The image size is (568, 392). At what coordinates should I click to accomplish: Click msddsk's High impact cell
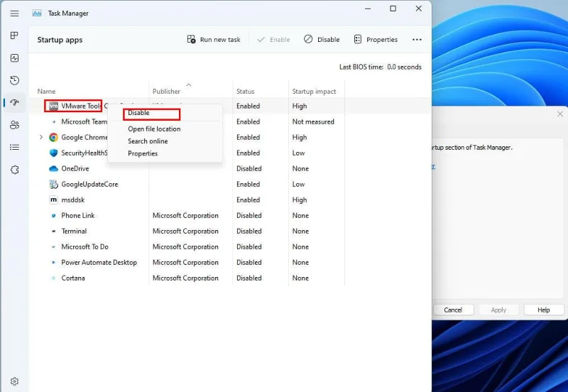click(x=300, y=200)
